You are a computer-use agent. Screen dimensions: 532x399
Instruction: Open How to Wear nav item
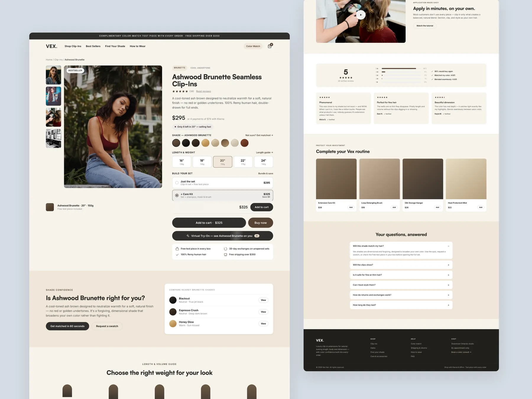(137, 46)
